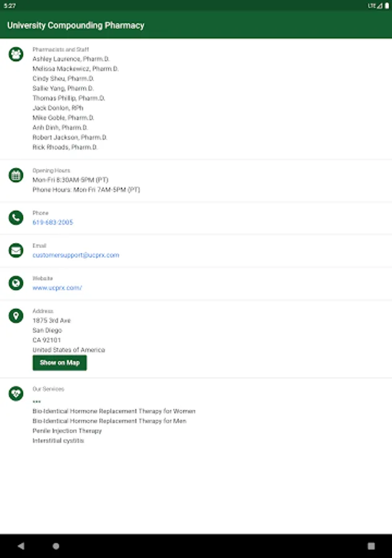This screenshot has height=558, width=392.
Task: Tap the website globe icon
Action: point(16,283)
